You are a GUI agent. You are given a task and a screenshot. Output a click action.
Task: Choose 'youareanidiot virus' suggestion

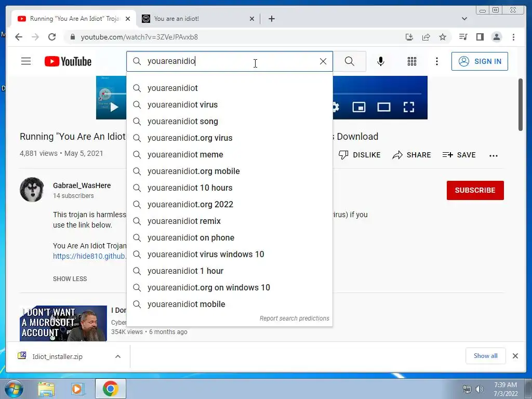tap(229, 104)
